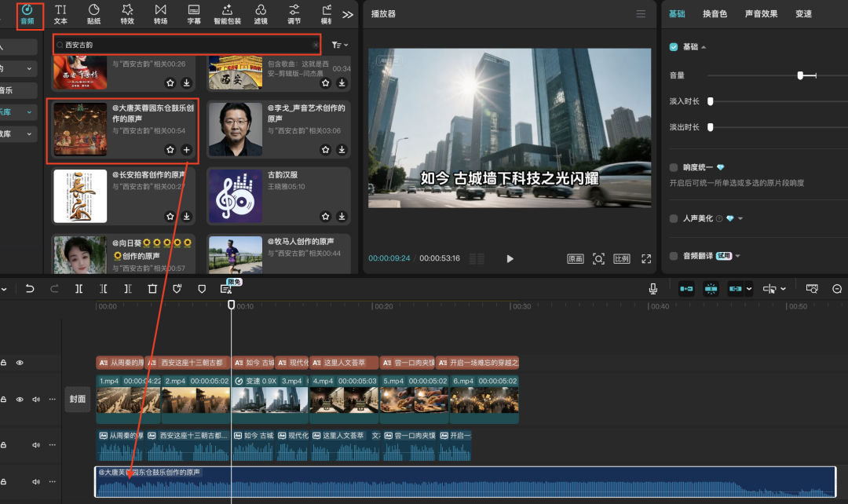Toggle the 人声美化 checkbox
Image resolution: width=848 pixels, height=504 pixels.
pos(674,218)
